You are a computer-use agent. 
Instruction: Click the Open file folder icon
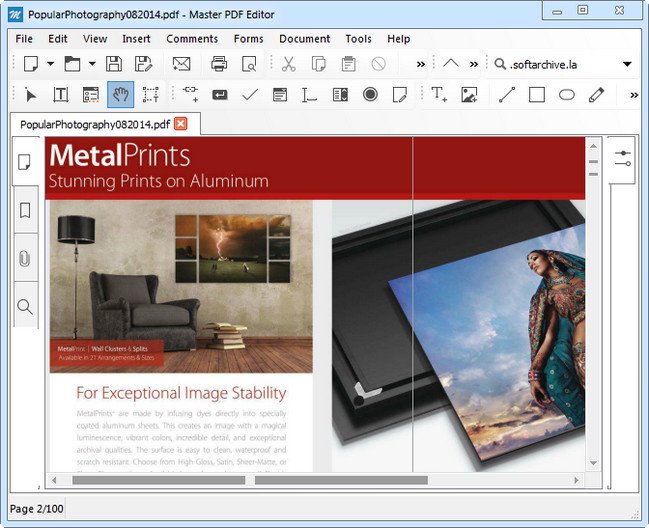point(72,64)
